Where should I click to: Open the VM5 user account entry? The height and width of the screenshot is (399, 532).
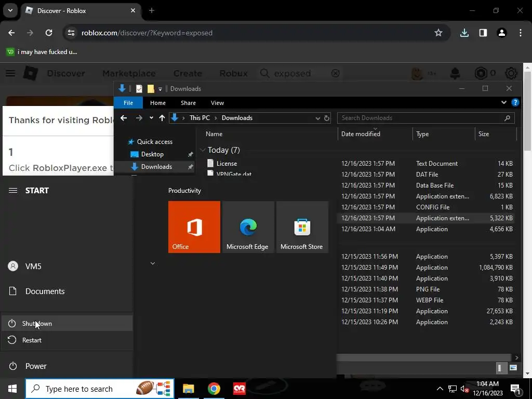click(66, 267)
